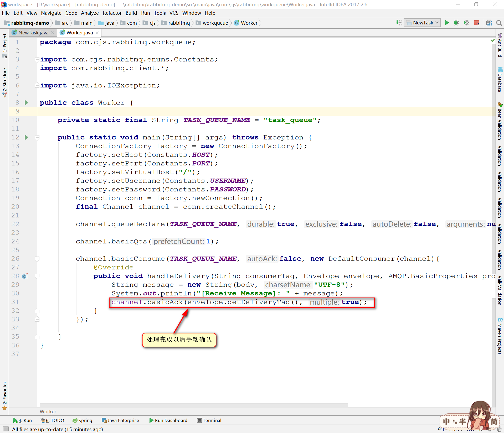Click the Chinese input method indicator

446,421
